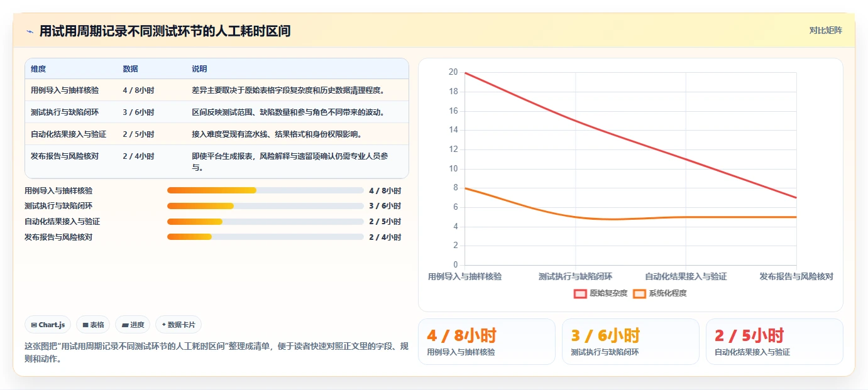Click the Chart.js tag chip
Viewport: 868px width, 390px height.
(48, 325)
